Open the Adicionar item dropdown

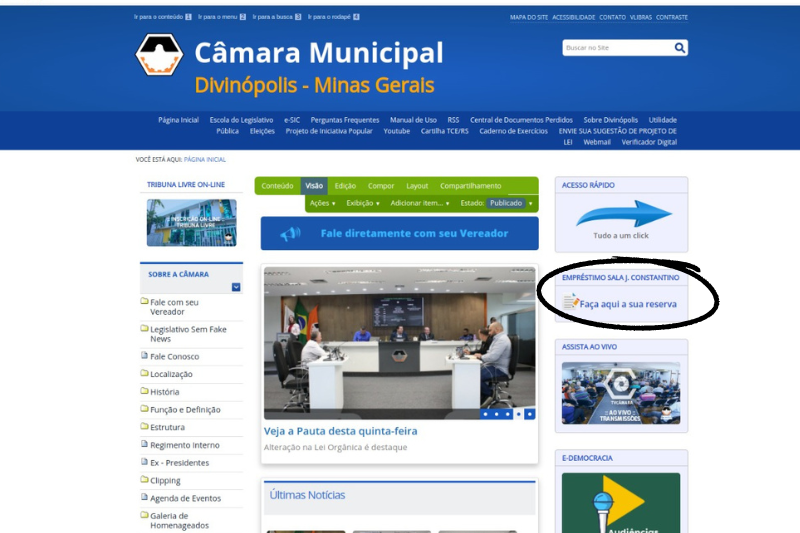(x=420, y=203)
